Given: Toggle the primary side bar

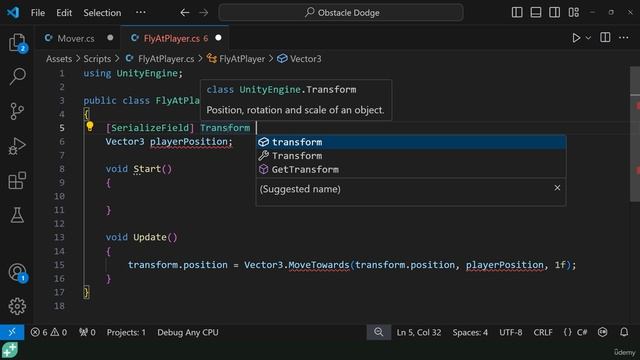Looking at the screenshot, I should 517,12.
